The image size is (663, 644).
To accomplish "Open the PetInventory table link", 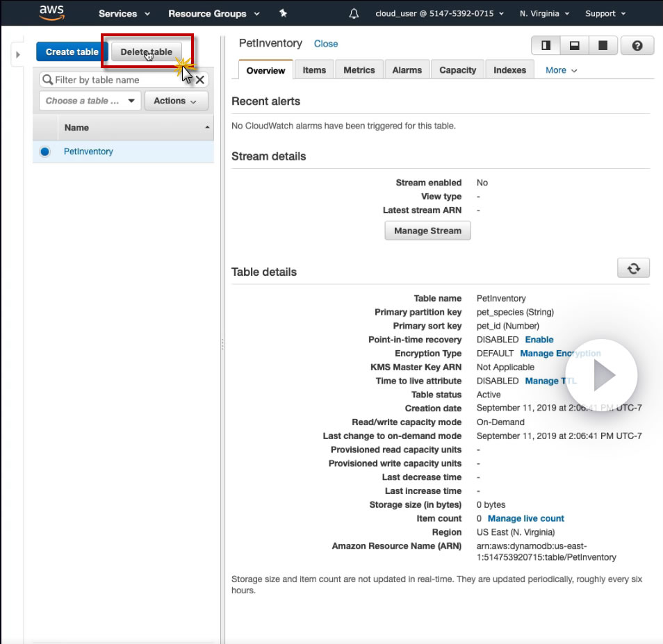I will pos(88,151).
